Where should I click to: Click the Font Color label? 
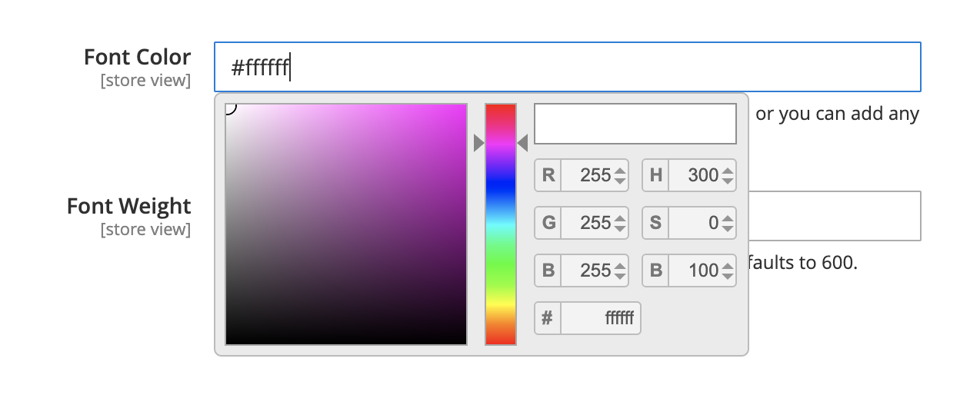137,57
